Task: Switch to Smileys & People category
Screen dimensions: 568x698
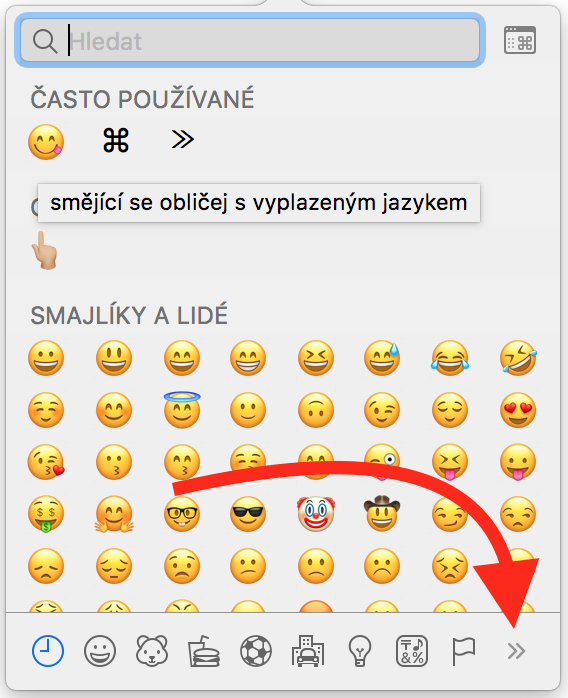Action: 100,651
